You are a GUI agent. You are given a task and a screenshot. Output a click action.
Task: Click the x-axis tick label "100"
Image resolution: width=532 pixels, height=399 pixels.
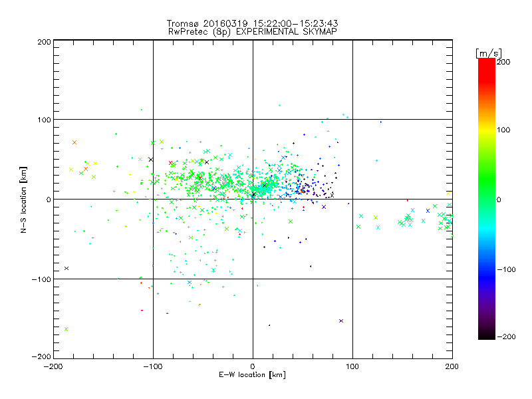(352, 366)
